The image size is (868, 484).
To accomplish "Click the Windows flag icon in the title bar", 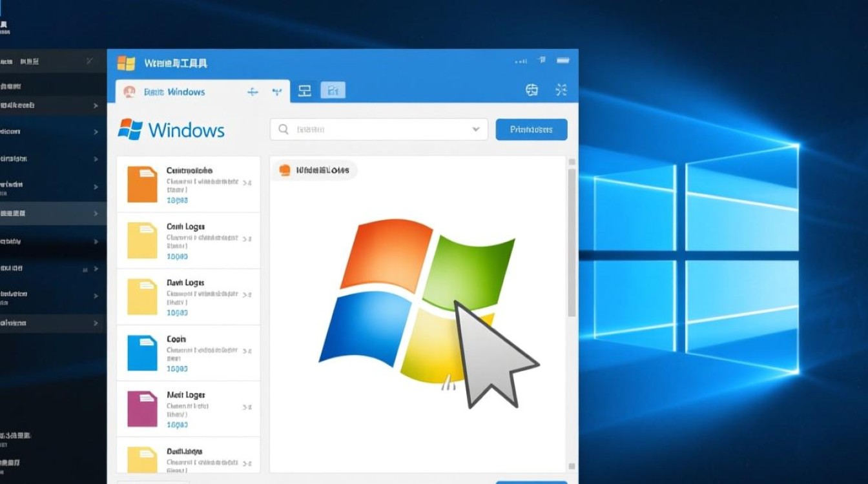I will (126, 63).
